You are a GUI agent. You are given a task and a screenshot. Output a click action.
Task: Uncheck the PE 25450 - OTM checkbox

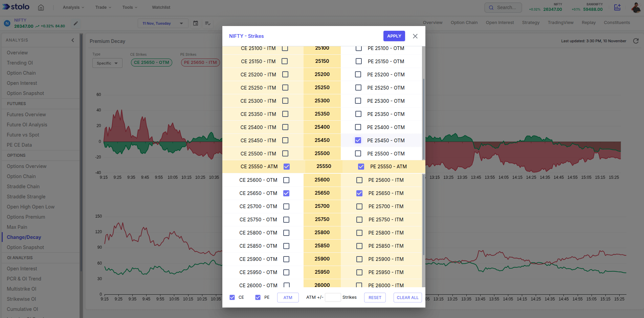[x=358, y=140]
